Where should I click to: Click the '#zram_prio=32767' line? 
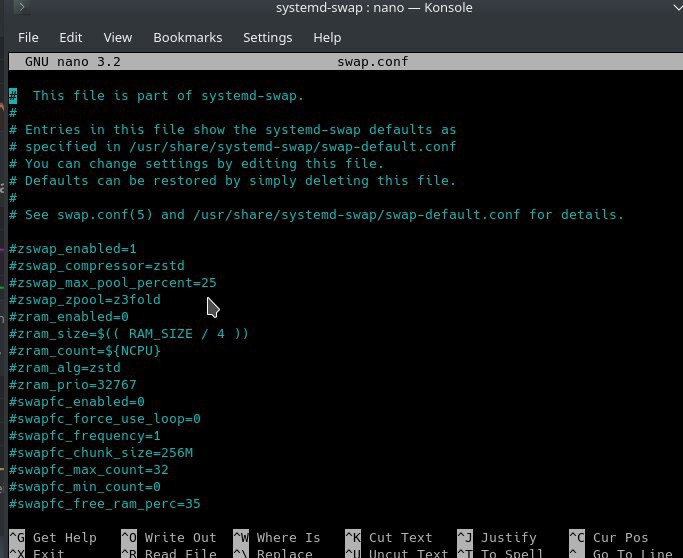(73, 385)
